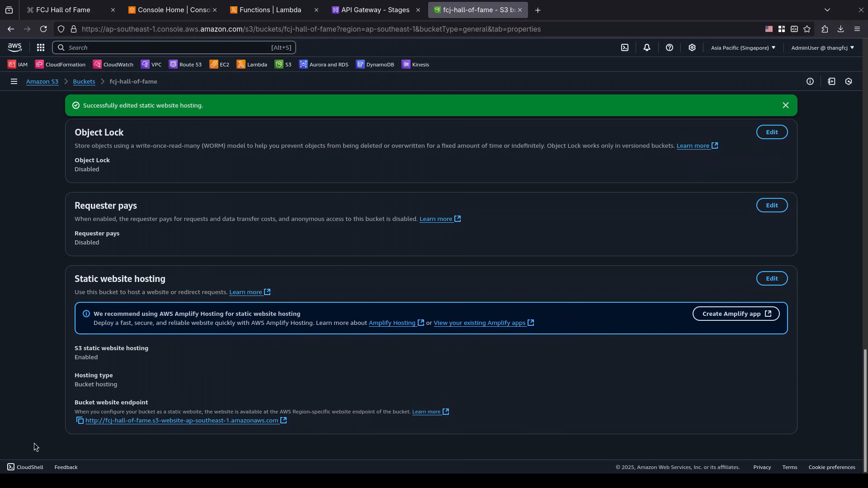Viewport: 868px width, 488px height.
Task: Switch to FCJ Hall of Fame tab
Action: click(x=63, y=10)
